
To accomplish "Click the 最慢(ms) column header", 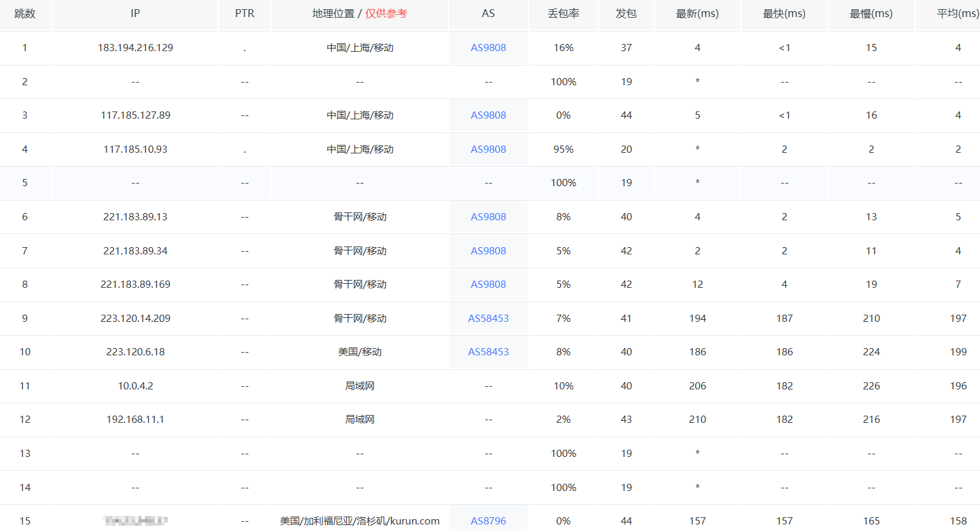I will [x=872, y=14].
